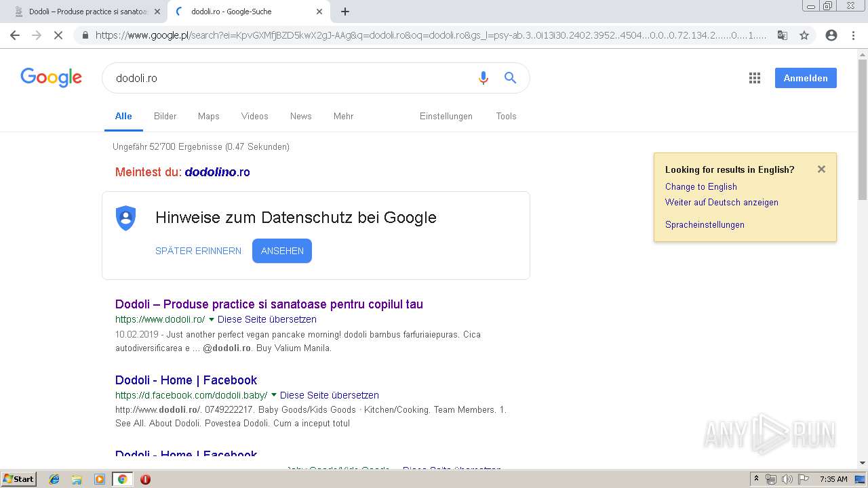Open the Dodoli – Produse practice result

[x=269, y=304]
